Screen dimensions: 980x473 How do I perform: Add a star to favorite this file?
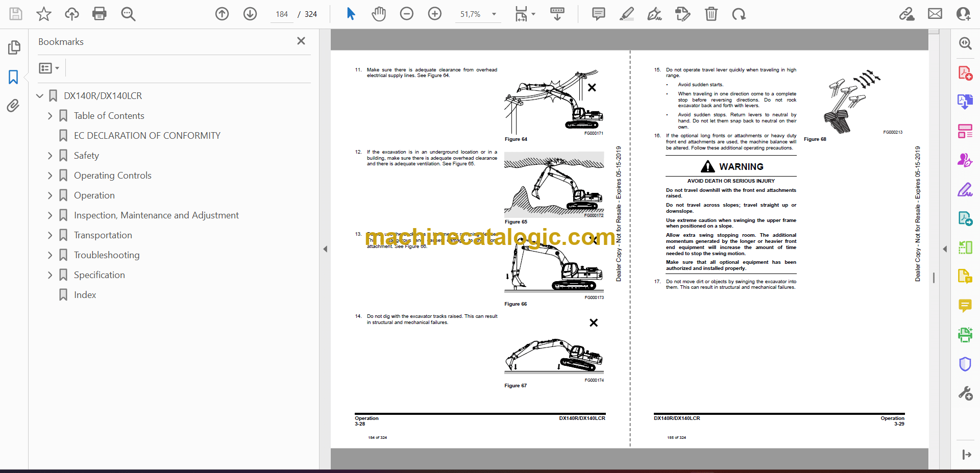click(44, 14)
